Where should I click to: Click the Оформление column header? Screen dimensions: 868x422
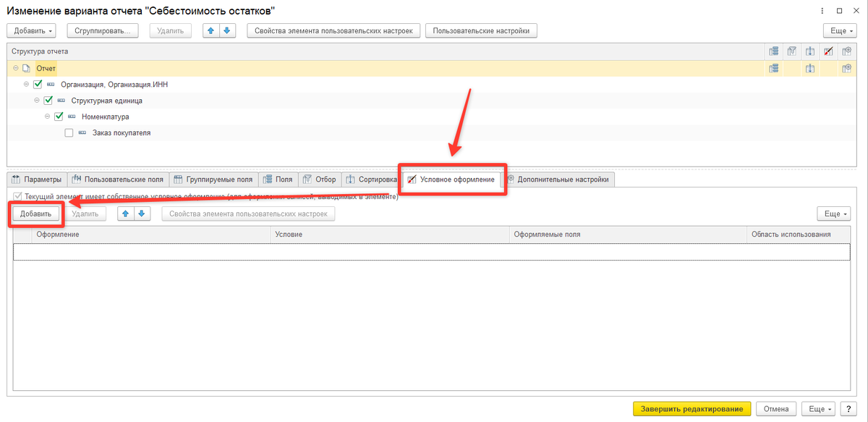click(150, 235)
